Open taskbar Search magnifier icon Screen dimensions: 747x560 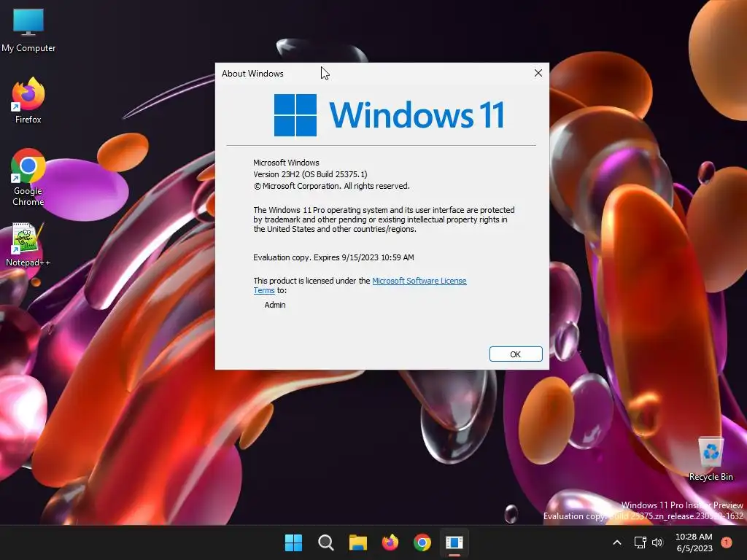tap(326, 542)
